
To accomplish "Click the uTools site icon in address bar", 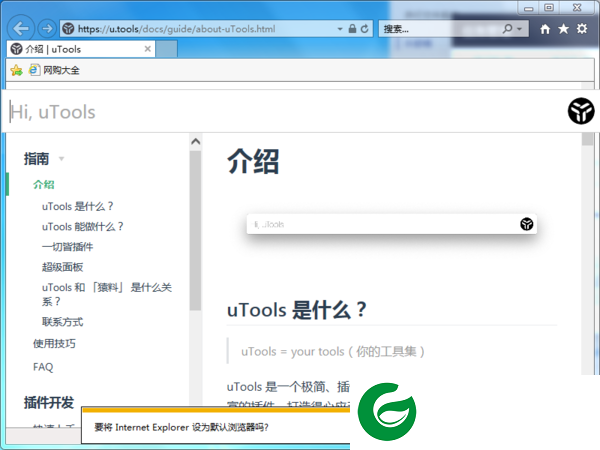I will coord(68,29).
